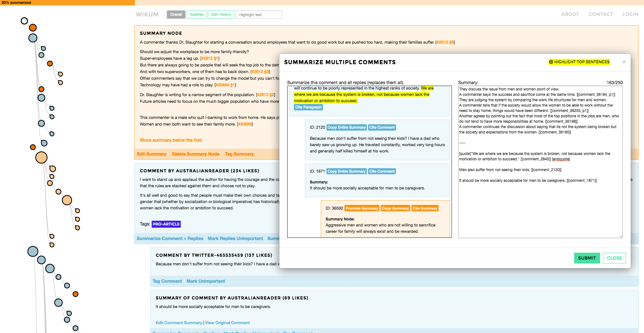Open the Edit History tab
Image resolution: width=644 pixels, height=333 pixels.
click(221, 15)
